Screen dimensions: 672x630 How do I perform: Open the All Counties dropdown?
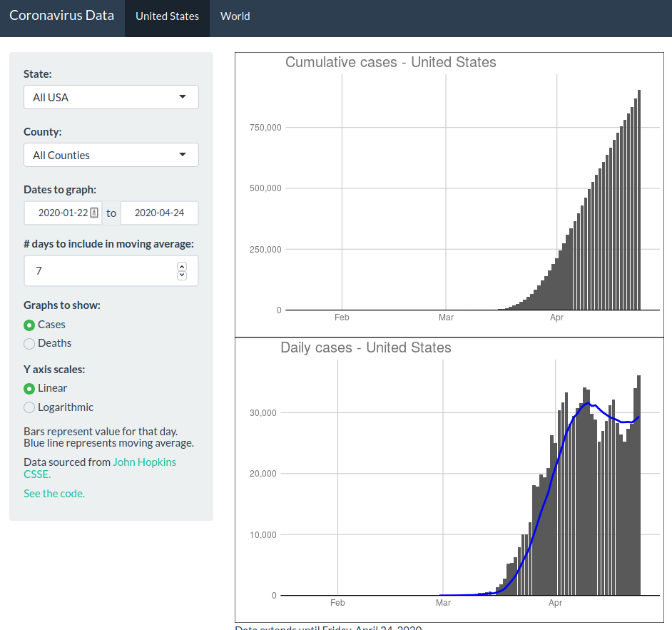tap(111, 155)
